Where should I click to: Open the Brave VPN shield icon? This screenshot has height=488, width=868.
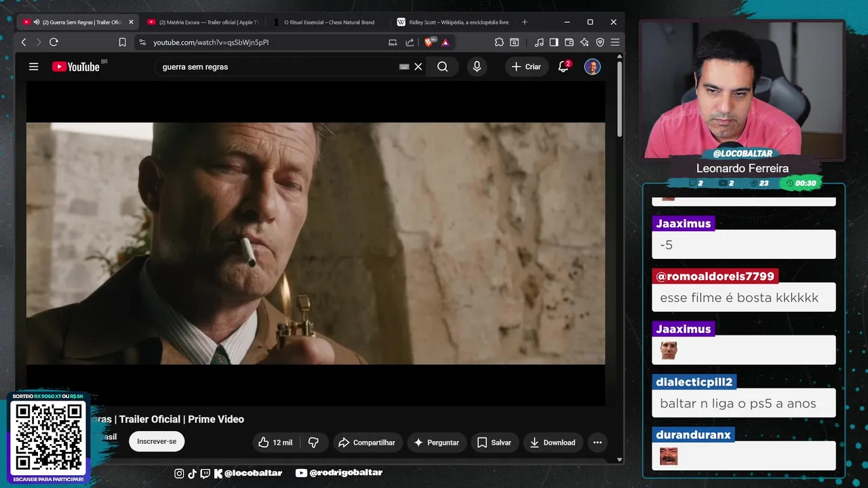[x=599, y=42]
